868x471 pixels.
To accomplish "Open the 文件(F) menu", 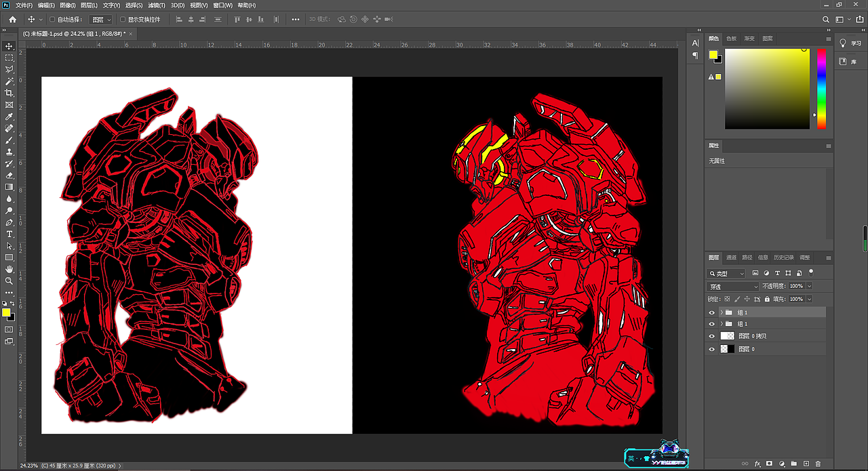I will click(24, 5).
